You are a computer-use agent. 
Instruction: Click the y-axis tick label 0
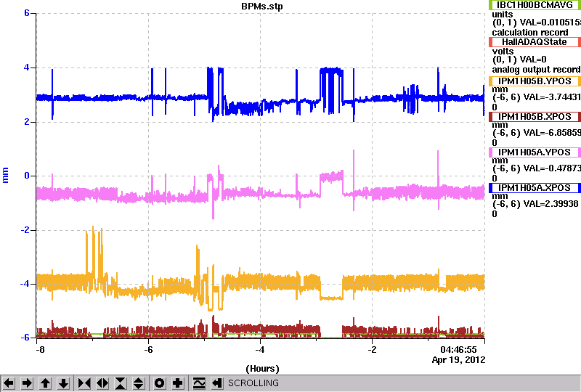pyautogui.click(x=27, y=176)
